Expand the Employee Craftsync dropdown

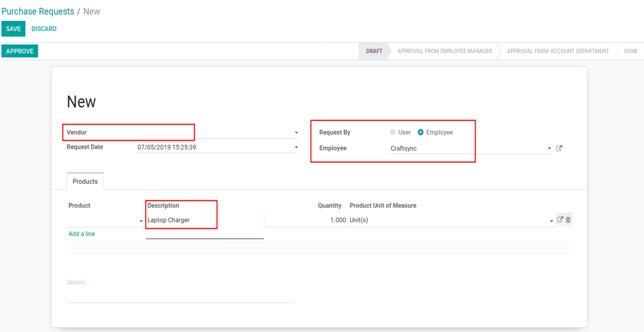[549, 149]
